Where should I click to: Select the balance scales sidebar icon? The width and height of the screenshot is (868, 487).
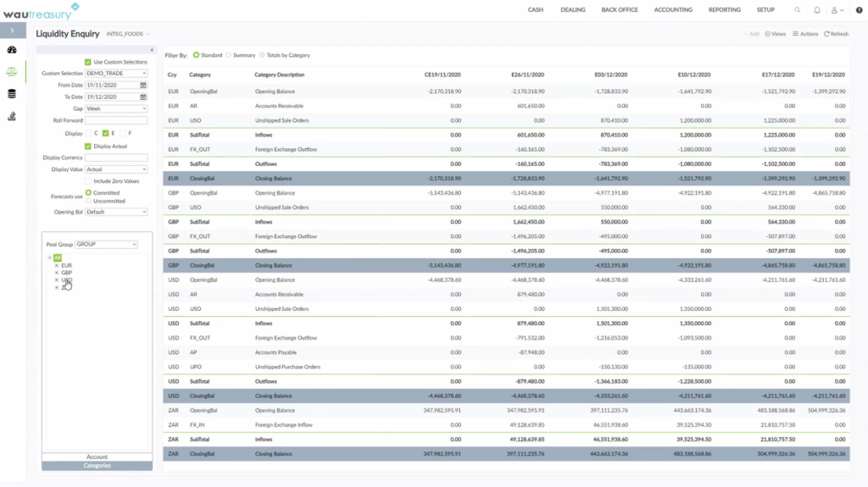[x=12, y=71]
